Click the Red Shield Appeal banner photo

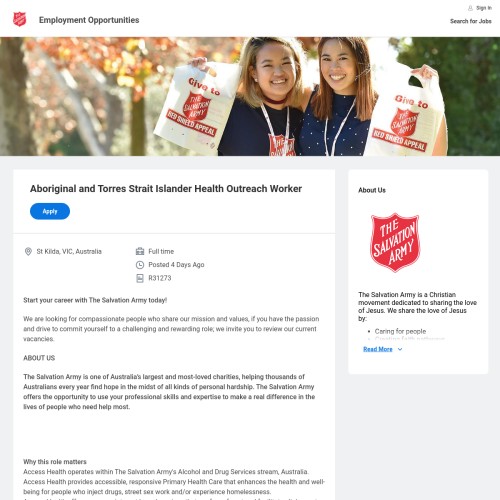[250, 96]
